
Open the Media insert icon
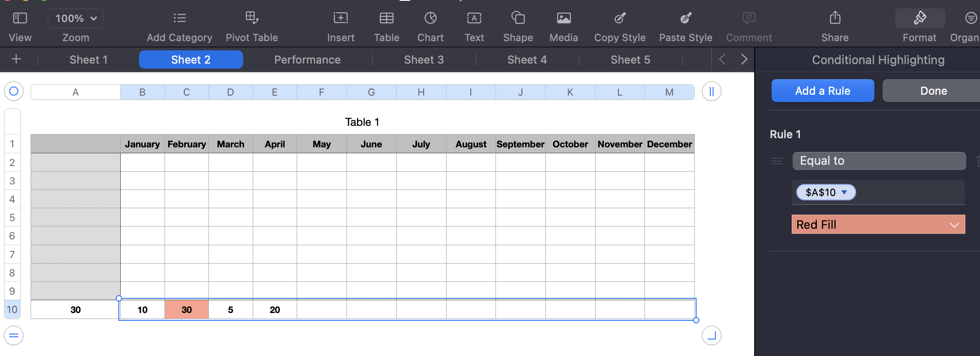(564, 18)
